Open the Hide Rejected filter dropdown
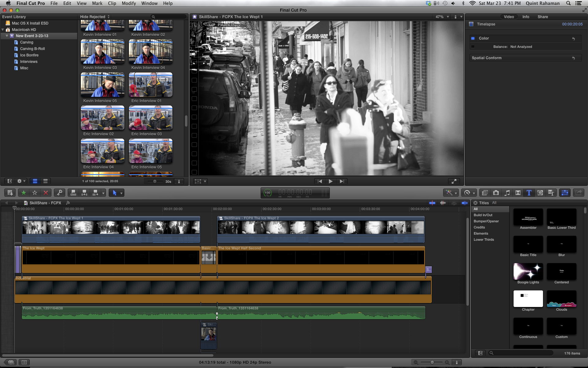This screenshot has width=588, height=368. [x=95, y=17]
